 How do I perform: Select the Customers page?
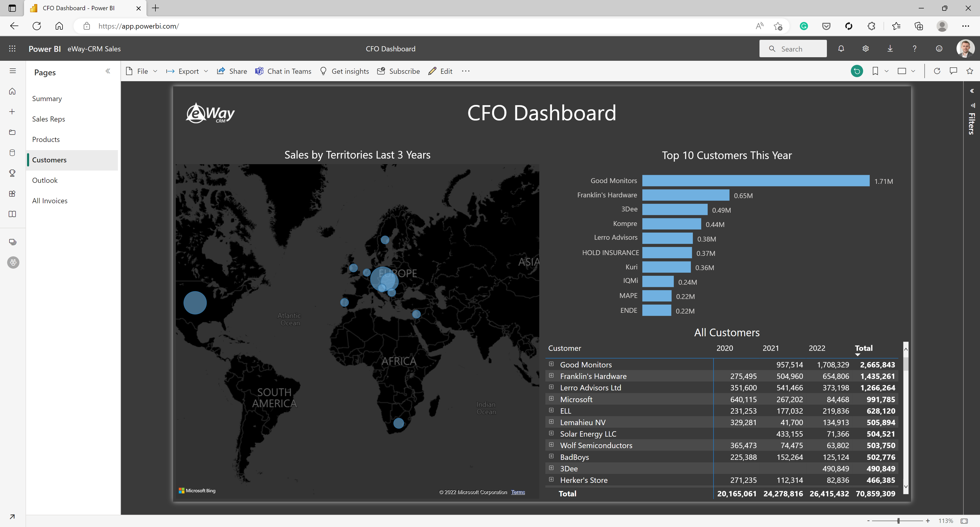[x=72, y=160]
